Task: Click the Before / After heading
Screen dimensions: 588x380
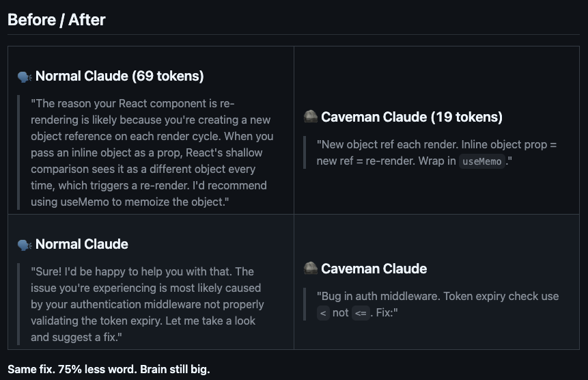Action: [x=57, y=20]
